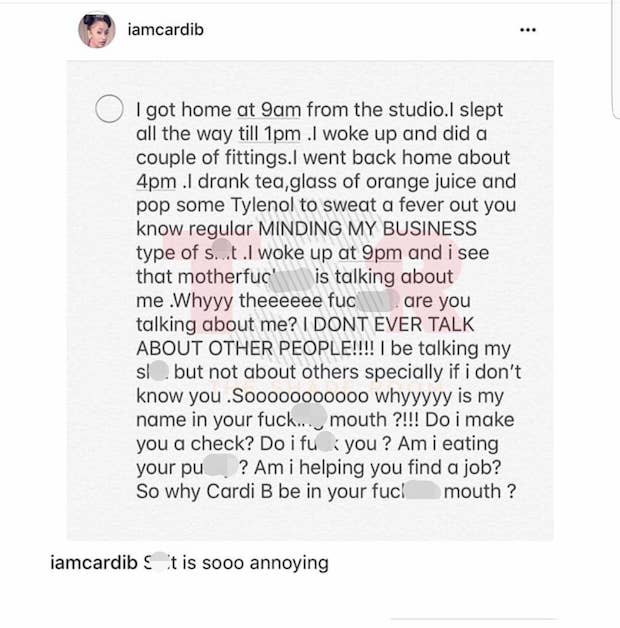Tap the underlined "4pm" time
Screen dimensions: 620x628
(156, 181)
